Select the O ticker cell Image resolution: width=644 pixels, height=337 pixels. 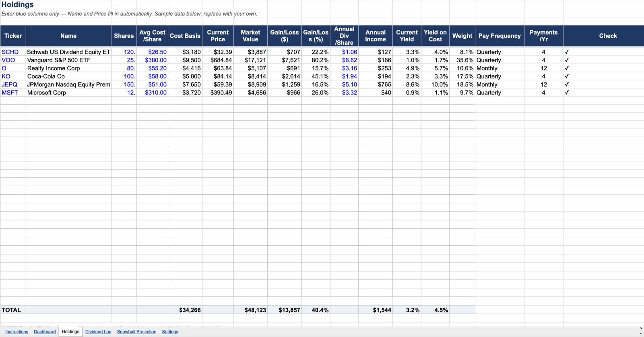click(13, 68)
